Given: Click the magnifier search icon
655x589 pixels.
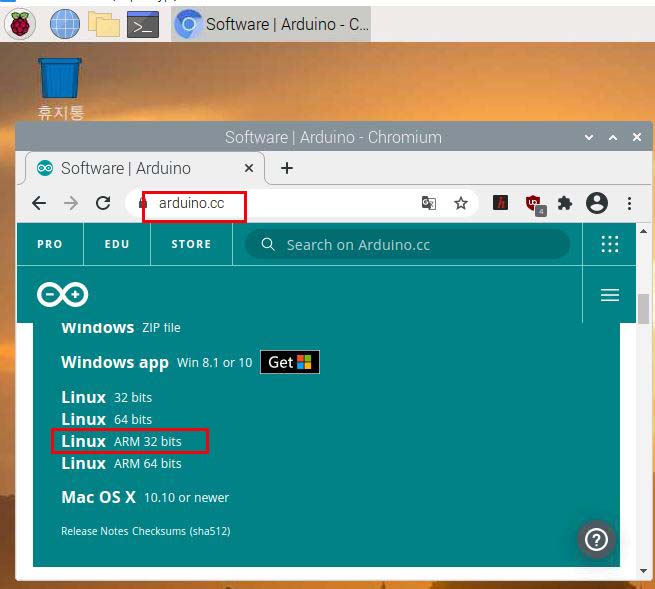Looking at the screenshot, I should (x=268, y=244).
